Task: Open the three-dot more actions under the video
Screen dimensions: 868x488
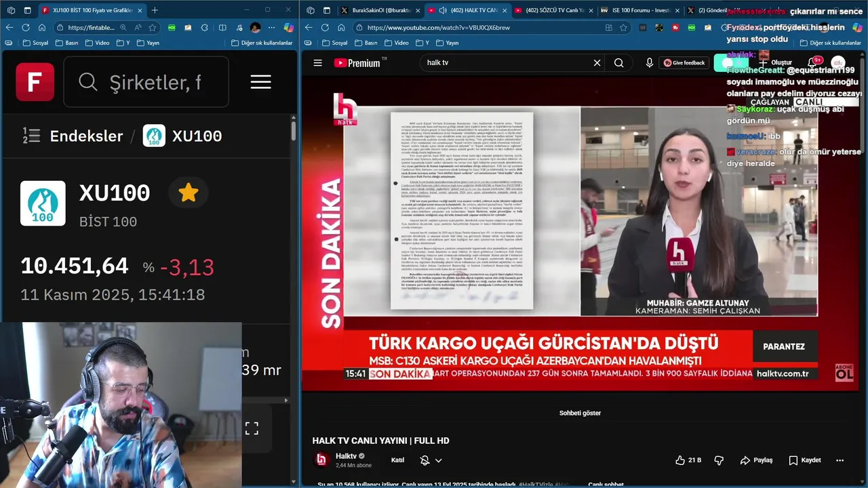Action: [x=840, y=460]
